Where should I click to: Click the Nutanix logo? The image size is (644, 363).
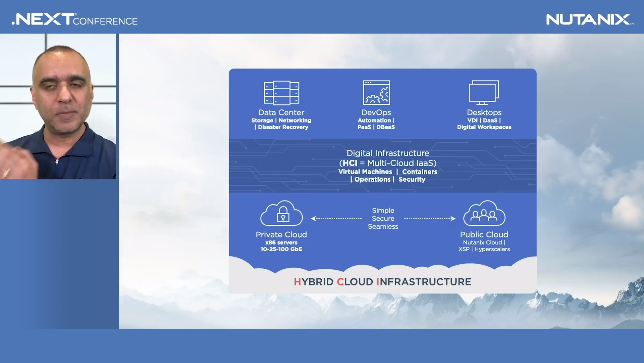(590, 19)
